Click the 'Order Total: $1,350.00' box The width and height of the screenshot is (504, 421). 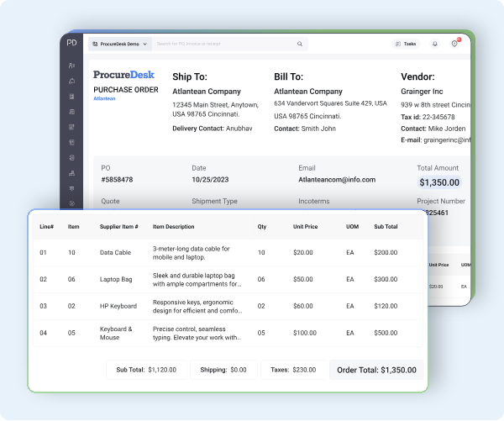tap(376, 370)
